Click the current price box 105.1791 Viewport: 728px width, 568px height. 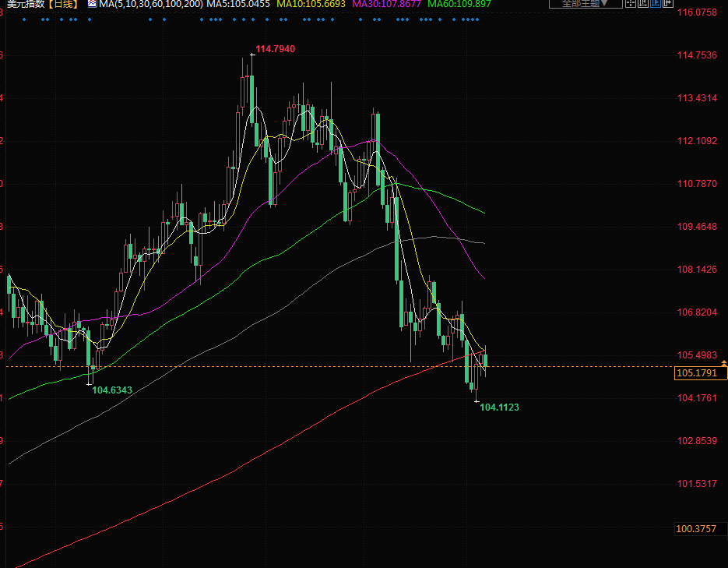pos(695,374)
